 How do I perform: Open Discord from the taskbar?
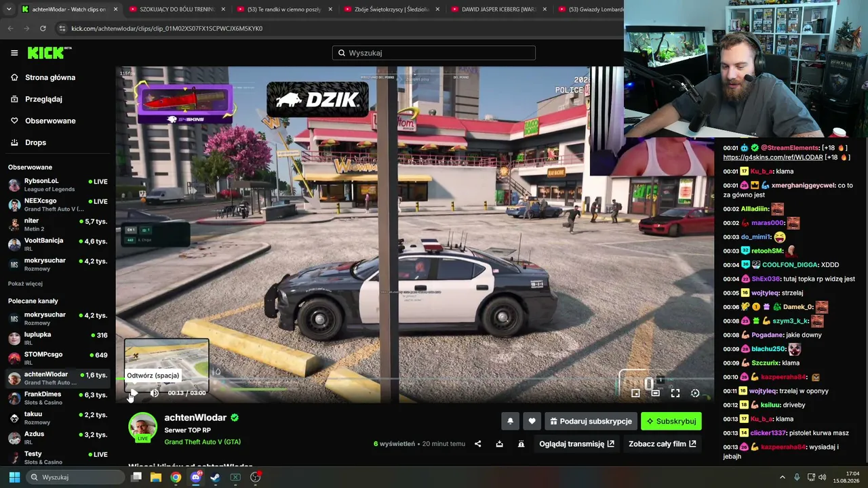pyautogui.click(x=196, y=477)
